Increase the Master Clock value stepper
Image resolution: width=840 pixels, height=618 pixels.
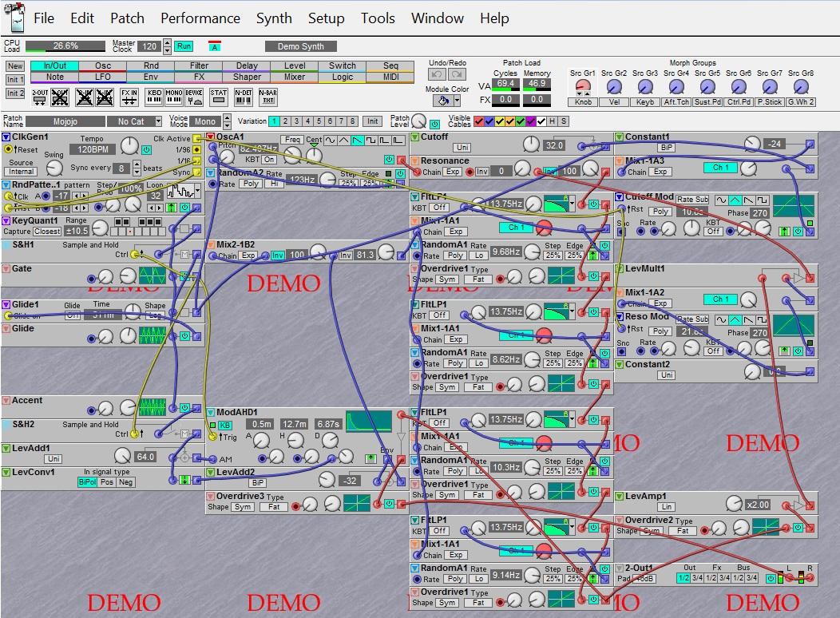167,43
